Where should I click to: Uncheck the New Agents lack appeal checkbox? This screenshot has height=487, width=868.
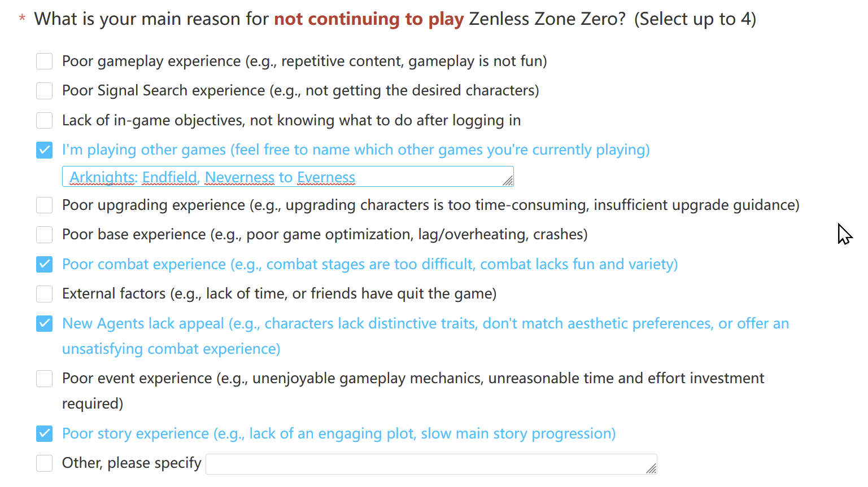[45, 323]
